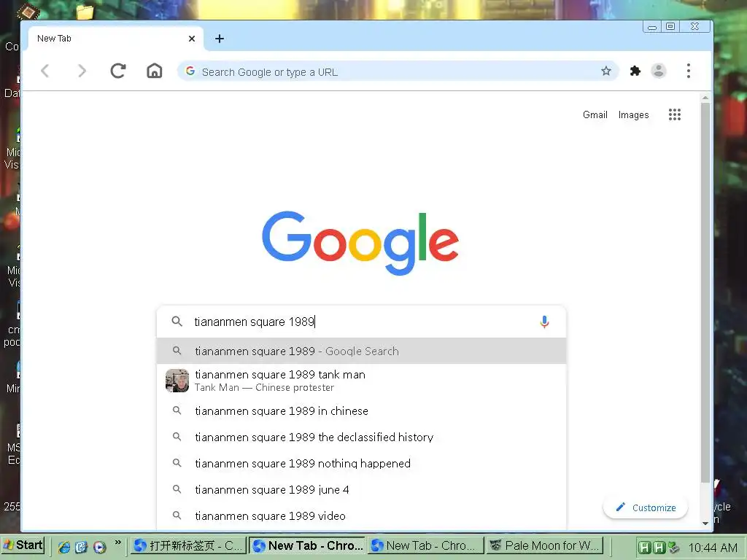Focus the address bar URL field
Image resolution: width=747 pixels, height=560 pixels.
click(398, 71)
